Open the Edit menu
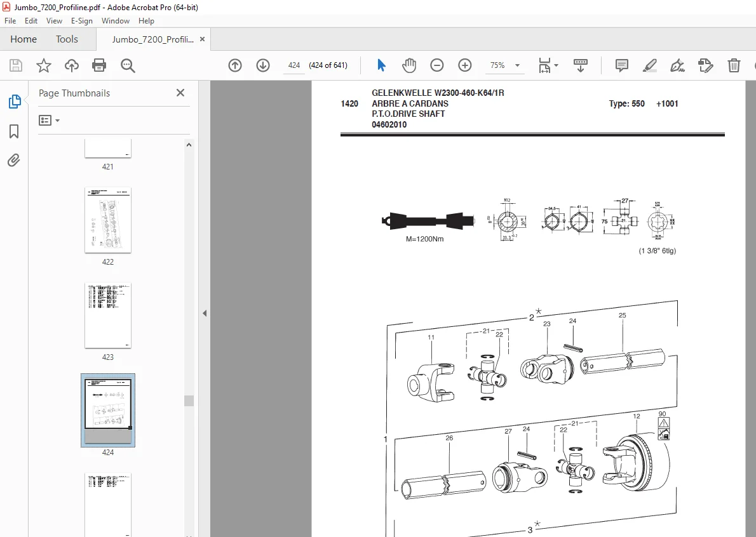Image resolution: width=756 pixels, height=537 pixels. [31, 21]
